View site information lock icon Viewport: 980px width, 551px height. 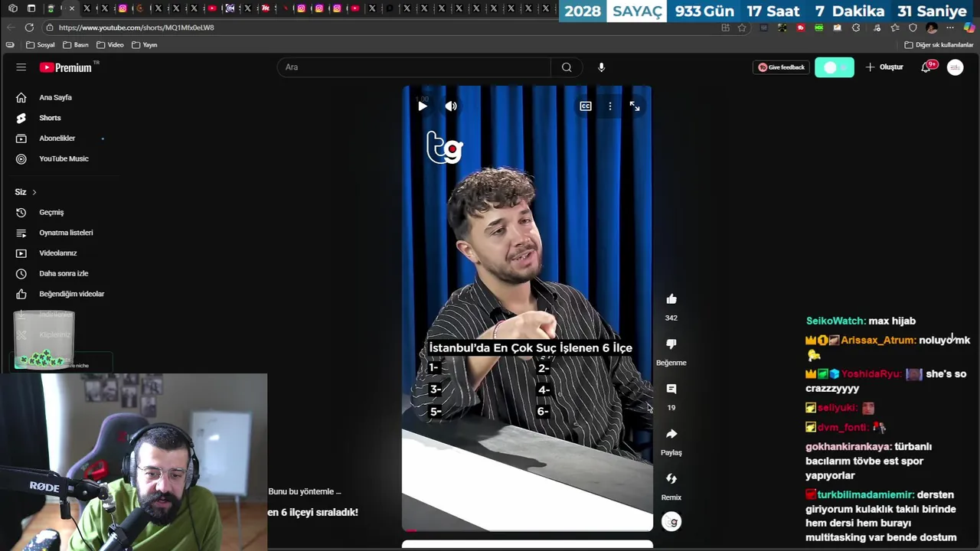[x=49, y=28]
